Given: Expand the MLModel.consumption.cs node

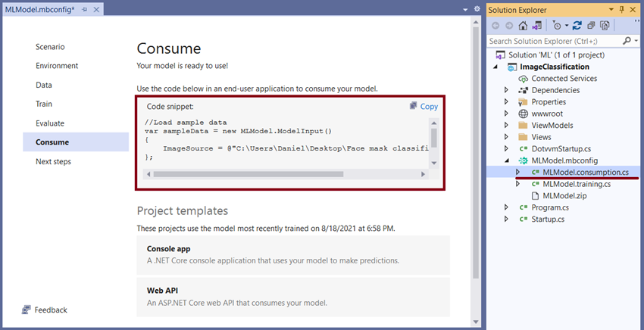Looking at the screenshot, I should [517, 173].
